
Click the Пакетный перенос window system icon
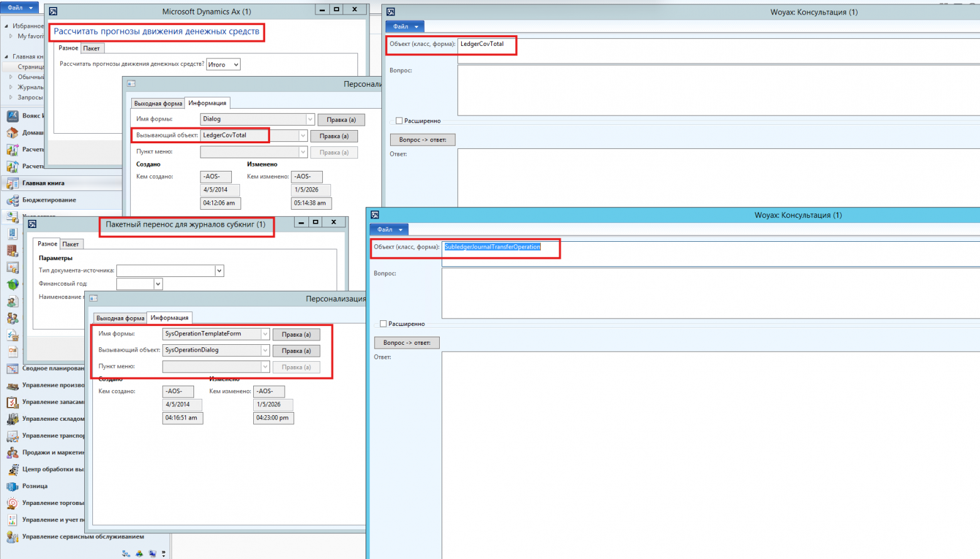[x=32, y=224]
